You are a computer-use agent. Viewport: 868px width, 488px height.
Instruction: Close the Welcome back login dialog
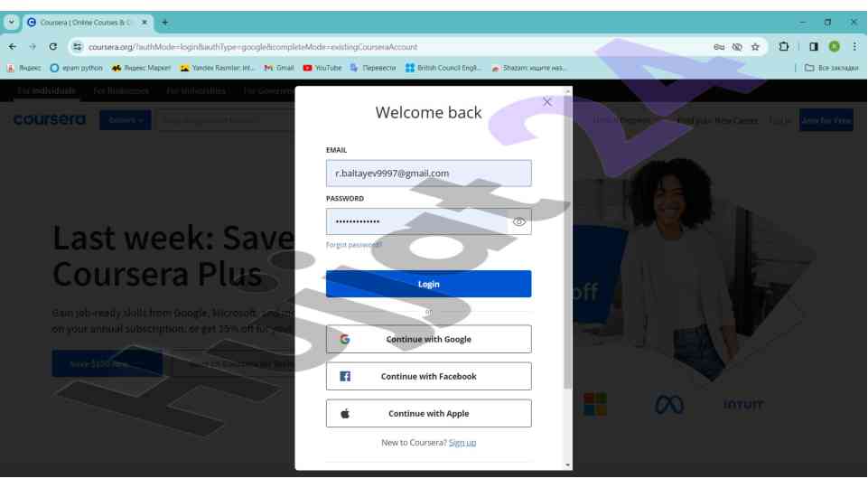point(546,102)
